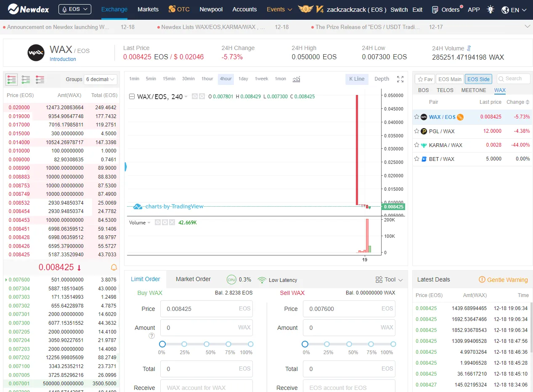Click the chart collapse minus box
The image size is (533, 392).
coord(132,97)
